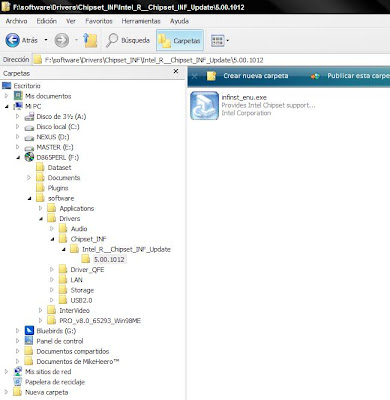Select the floppy Disco de 3½ icon
390x400 pixels.
pos(29,116)
